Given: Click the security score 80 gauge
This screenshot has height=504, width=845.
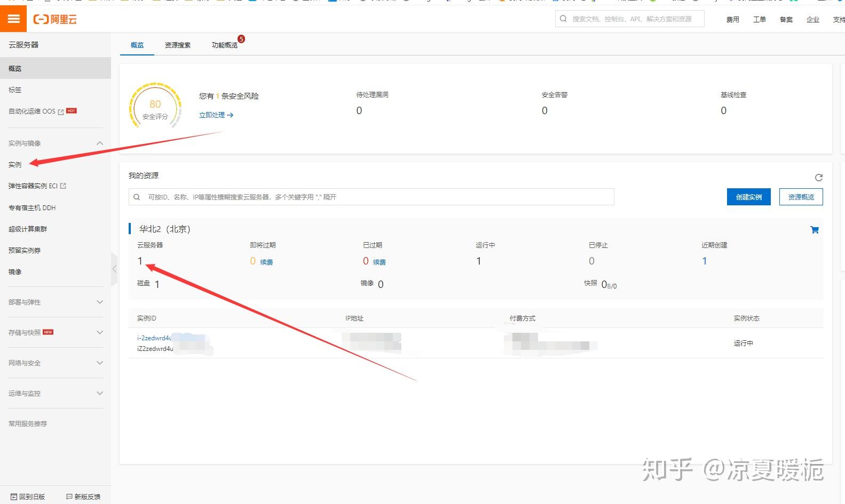Looking at the screenshot, I should (x=155, y=106).
